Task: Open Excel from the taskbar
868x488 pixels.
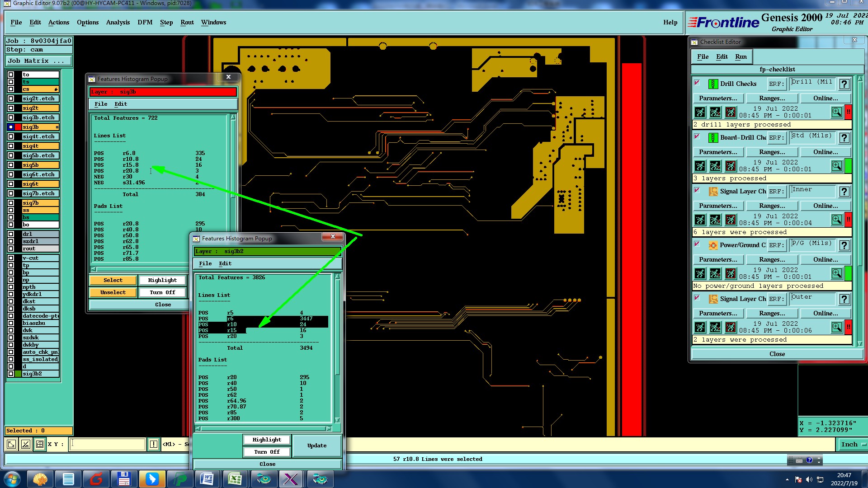Action: (235, 479)
